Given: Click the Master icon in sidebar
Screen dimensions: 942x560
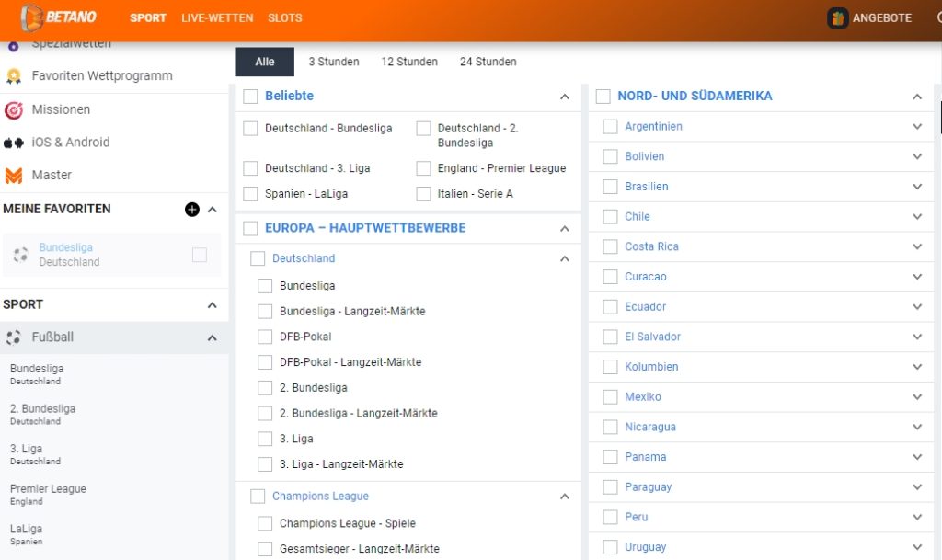Looking at the screenshot, I should 14,175.
